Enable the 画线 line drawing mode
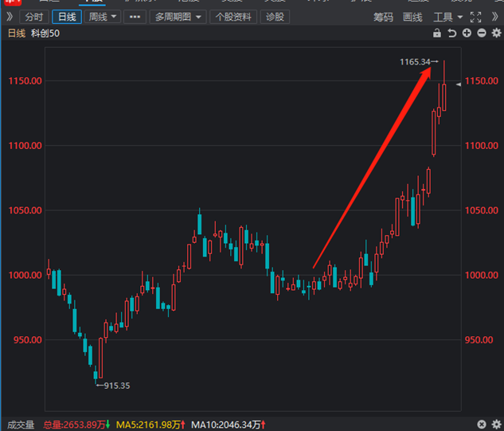The height and width of the screenshot is (431, 504). click(x=412, y=17)
